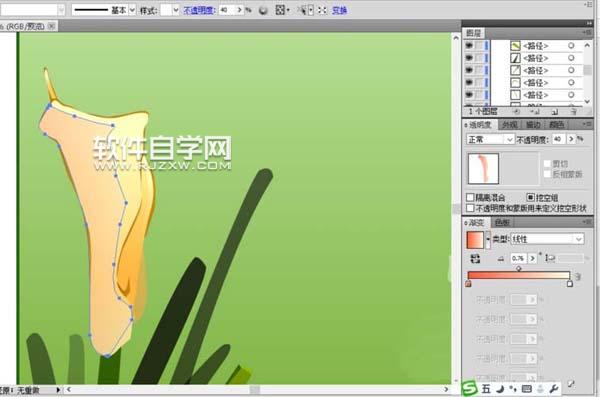Click the person icon in the IME bar
600x397 pixels.
coord(540,389)
